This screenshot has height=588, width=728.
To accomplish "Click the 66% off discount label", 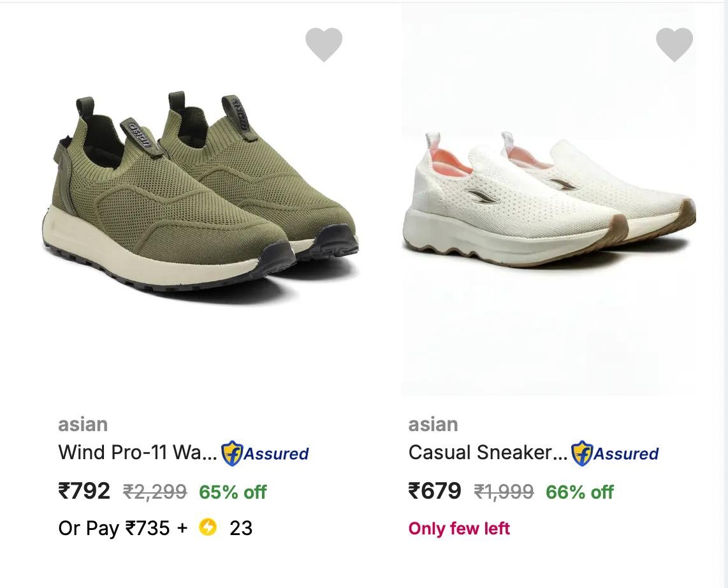I will [579, 492].
